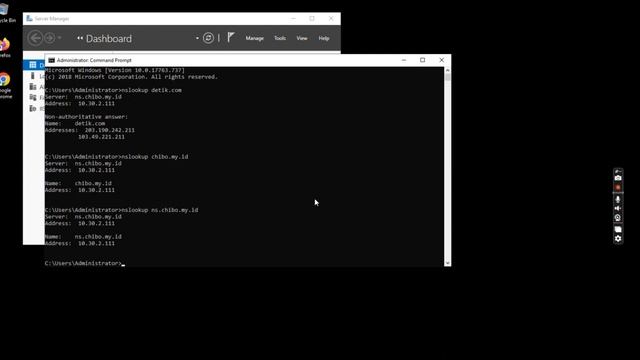Viewport: 640px width, 360px height.
Task: Select File and Storage Services sidebar icon
Action: pos(33,97)
